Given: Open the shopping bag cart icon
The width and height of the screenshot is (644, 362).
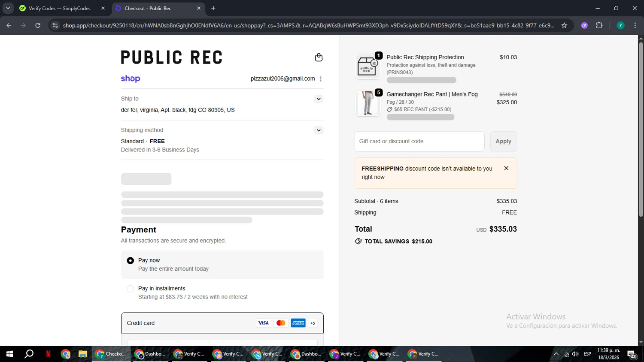Looking at the screenshot, I should 319,57.
